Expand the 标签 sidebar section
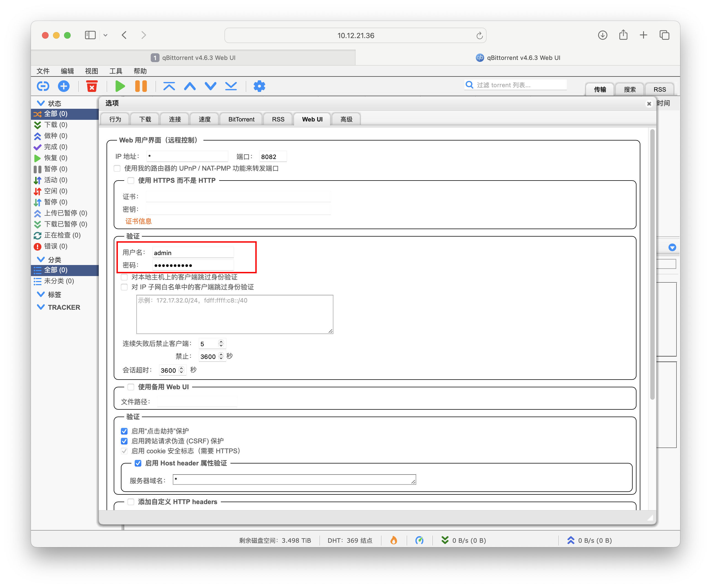The width and height of the screenshot is (711, 588). tap(41, 294)
